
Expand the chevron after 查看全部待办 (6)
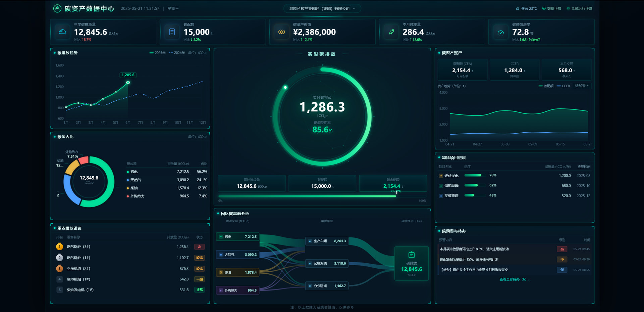(529, 279)
